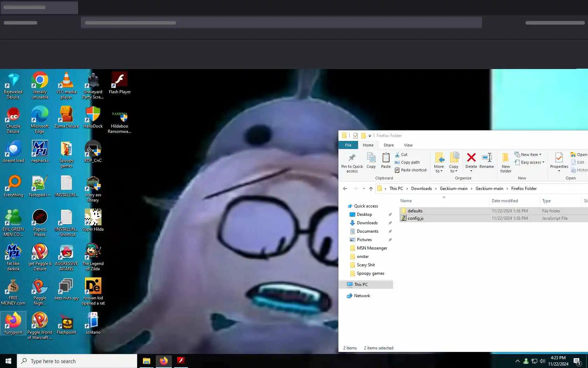The height and width of the screenshot is (368, 588).
Task: Click the AGGRESSIVE AVIANS desktop icon
Action: click(x=66, y=258)
